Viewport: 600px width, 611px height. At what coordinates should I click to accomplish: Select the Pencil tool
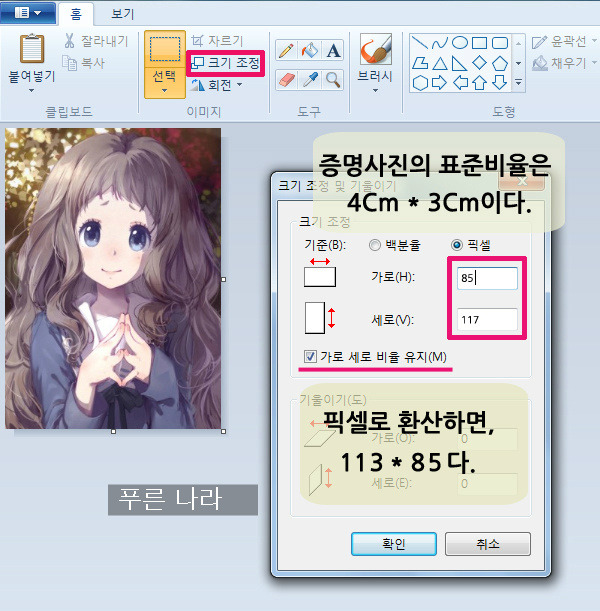tap(286, 50)
